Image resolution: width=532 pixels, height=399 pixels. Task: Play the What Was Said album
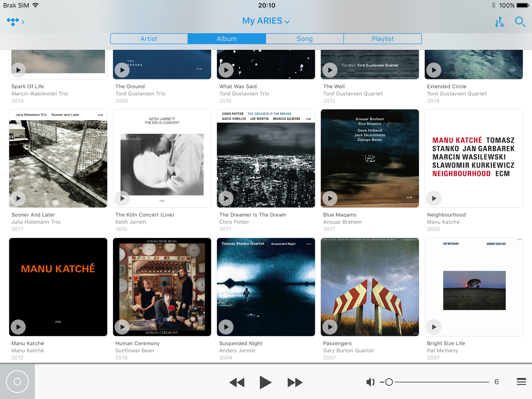pyautogui.click(x=226, y=70)
